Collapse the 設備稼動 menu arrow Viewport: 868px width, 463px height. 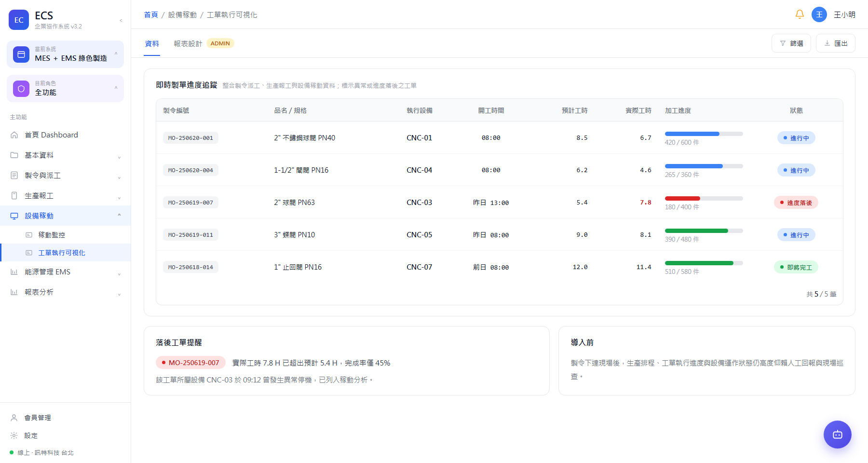coord(119,215)
